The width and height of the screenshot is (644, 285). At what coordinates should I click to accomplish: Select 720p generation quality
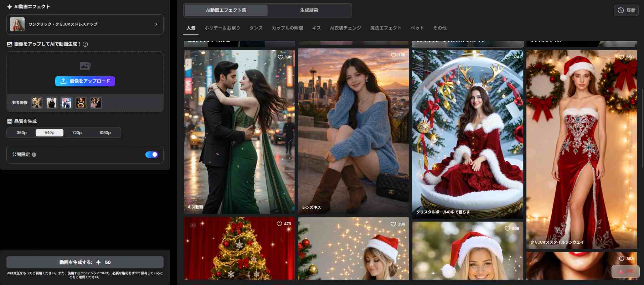(x=77, y=133)
